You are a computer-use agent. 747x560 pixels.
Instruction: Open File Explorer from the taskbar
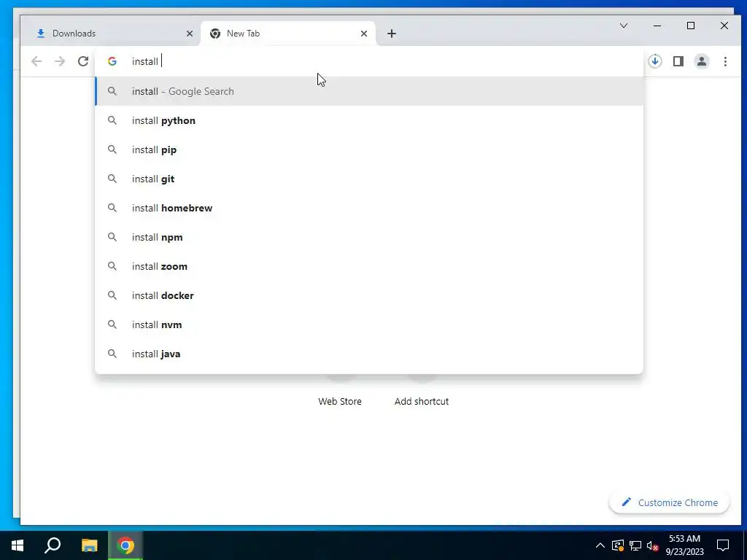tap(89, 545)
